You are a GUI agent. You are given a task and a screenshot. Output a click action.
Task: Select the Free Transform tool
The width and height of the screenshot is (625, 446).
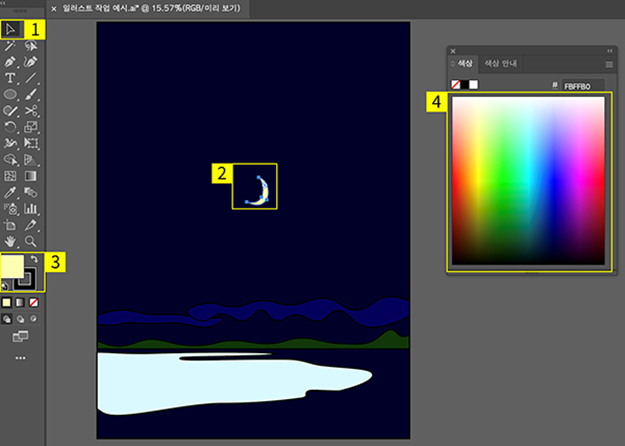(x=31, y=143)
